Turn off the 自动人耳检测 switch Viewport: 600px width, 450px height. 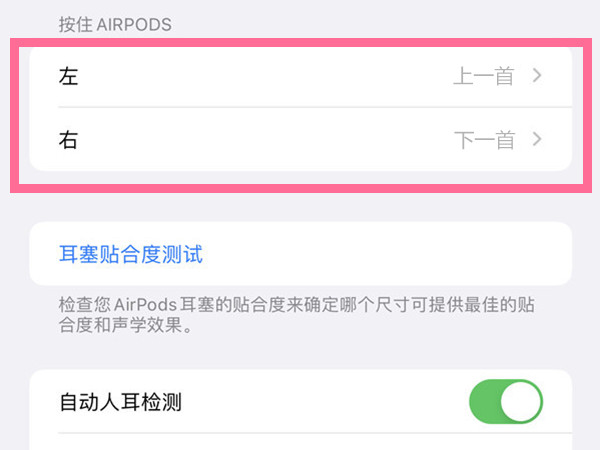pos(505,403)
